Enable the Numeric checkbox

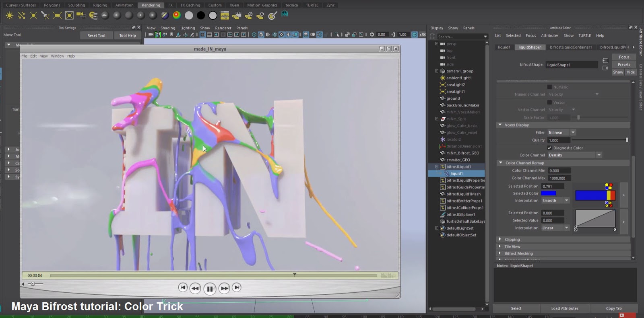coord(549,87)
